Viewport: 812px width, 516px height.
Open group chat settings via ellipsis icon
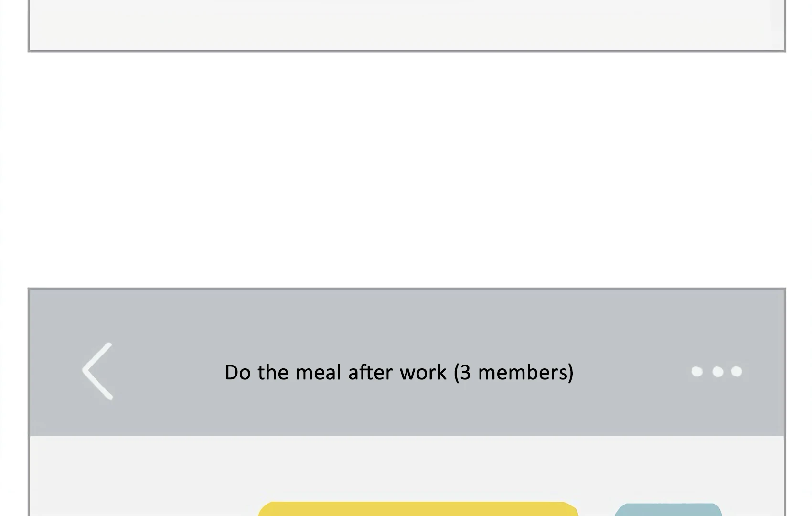[x=716, y=371]
